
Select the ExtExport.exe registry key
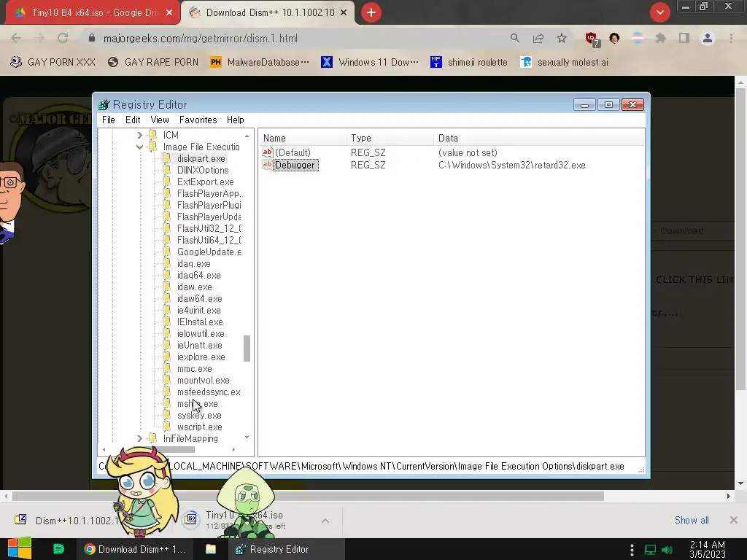pyautogui.click(x=205, y=182)
